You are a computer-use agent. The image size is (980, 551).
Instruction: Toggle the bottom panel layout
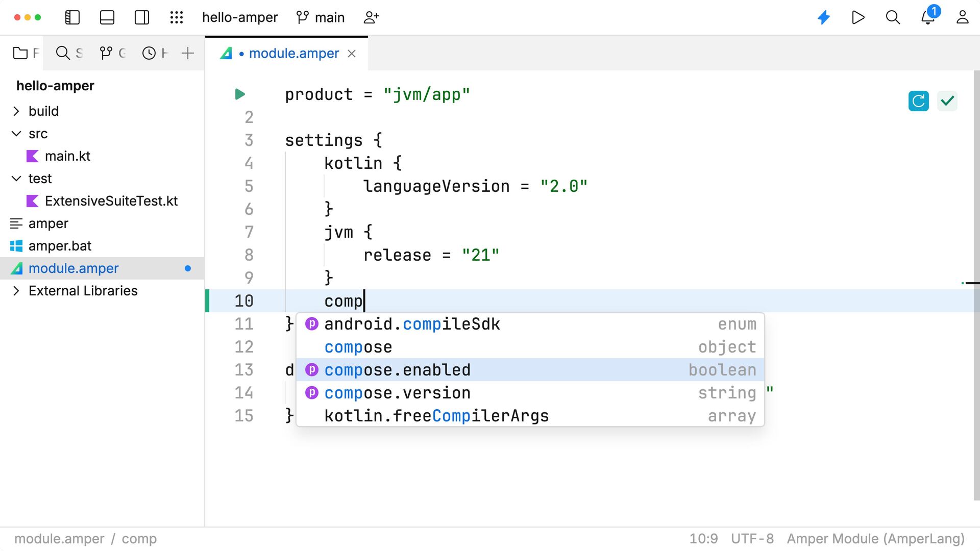tap(107, 17)
